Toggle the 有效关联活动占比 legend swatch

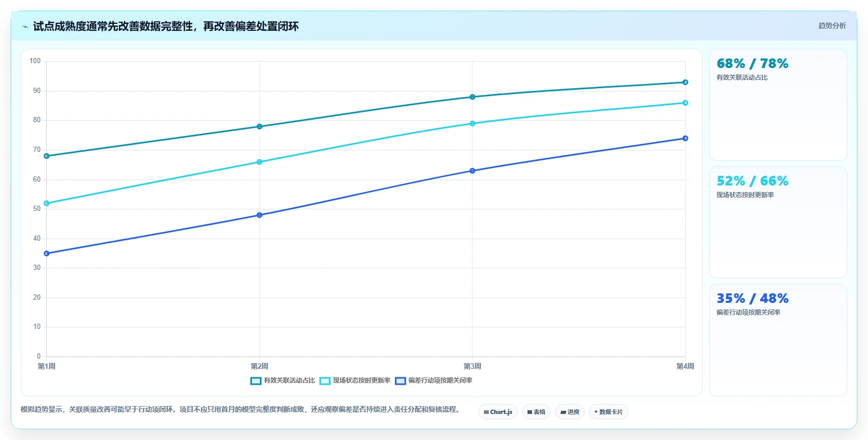pos(256,380)
